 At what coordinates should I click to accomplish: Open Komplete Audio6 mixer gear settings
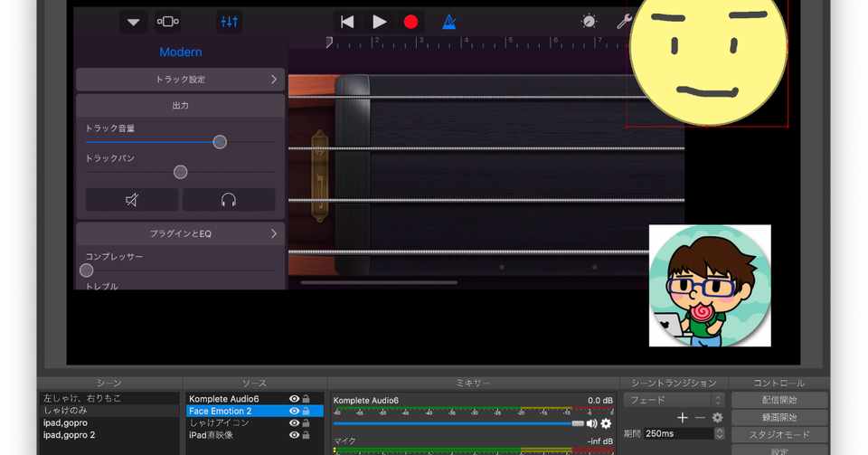click(606, 423)
